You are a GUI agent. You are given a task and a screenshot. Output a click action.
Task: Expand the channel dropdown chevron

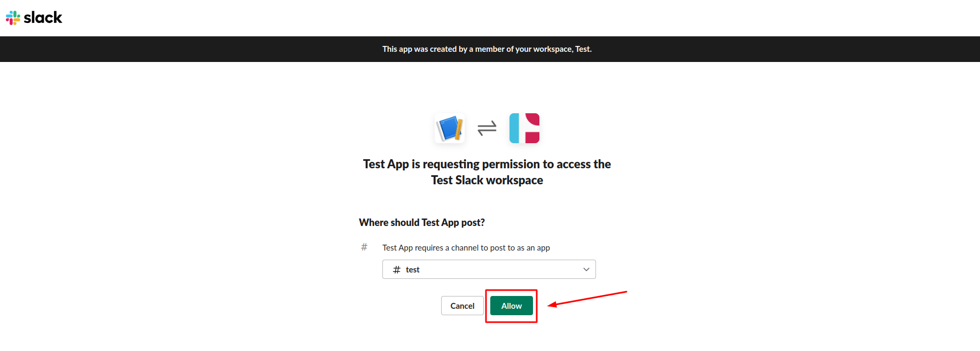tap(586, 269)
